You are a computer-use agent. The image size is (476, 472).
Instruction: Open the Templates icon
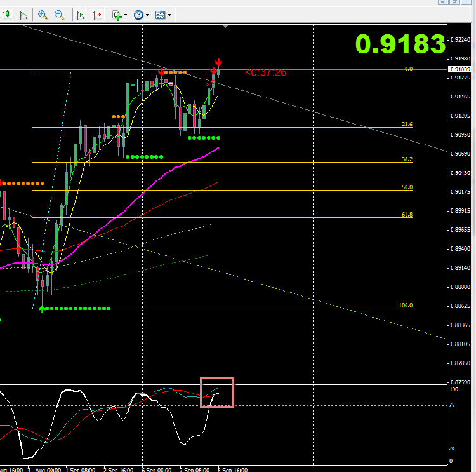pos(161,15)
